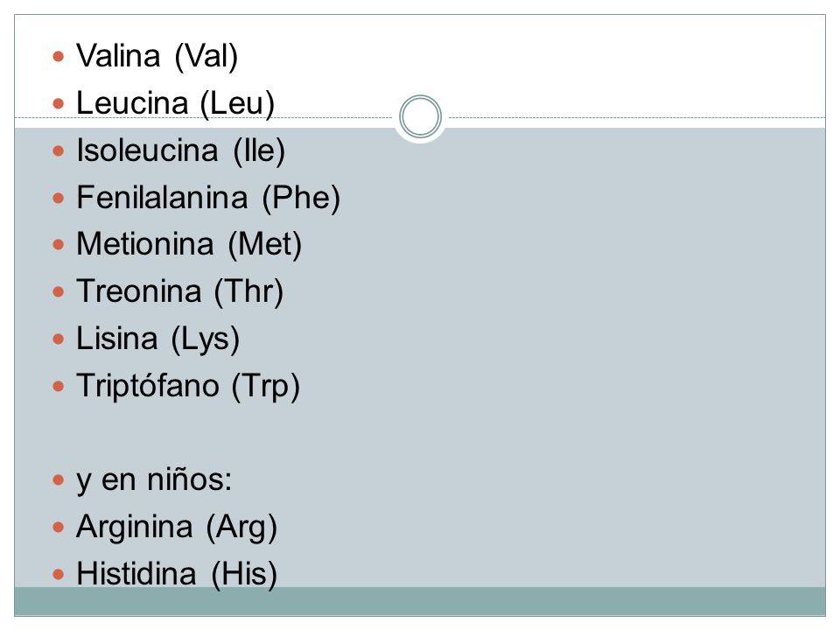Screen dimensions: 840x630
Task: Select the Leucina (Leu) text line
Action: click(x=175, y=103)
